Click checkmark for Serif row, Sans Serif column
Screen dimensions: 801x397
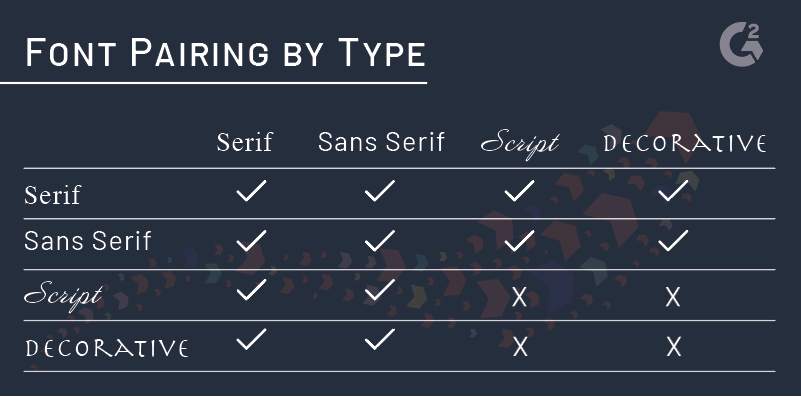click(380, 191)
